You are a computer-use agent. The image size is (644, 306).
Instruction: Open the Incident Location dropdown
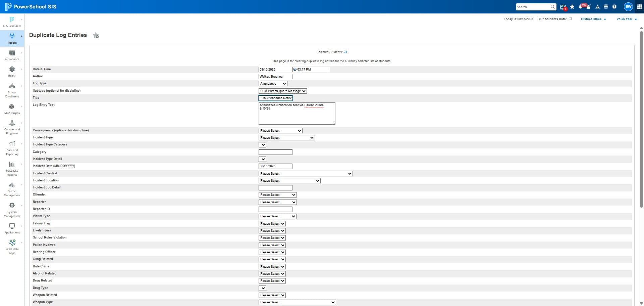point(289,181)
